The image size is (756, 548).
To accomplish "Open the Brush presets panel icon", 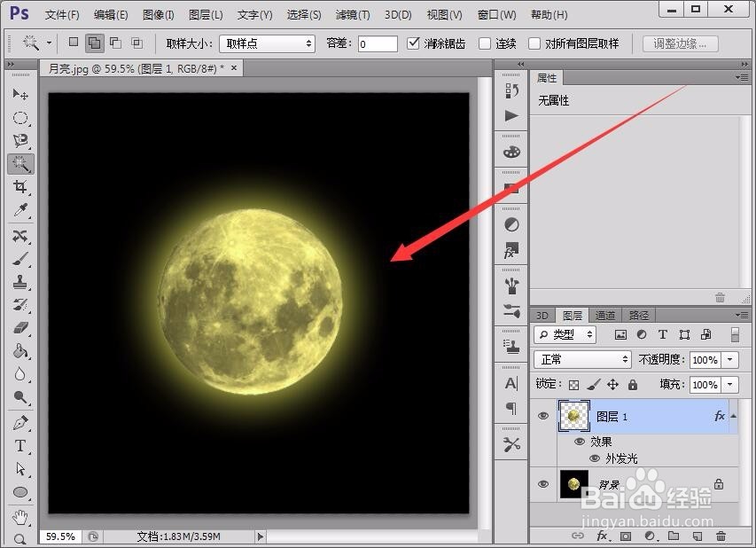I will [x=511, y=286].
